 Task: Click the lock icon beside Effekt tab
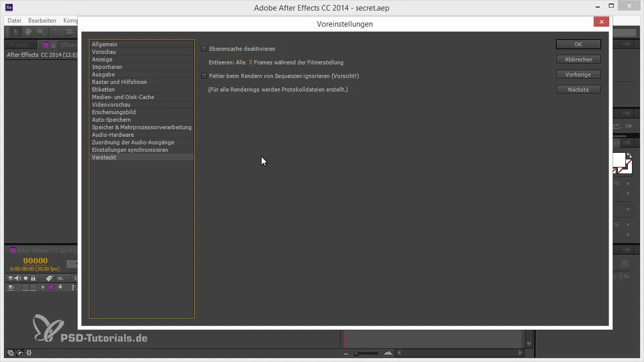click(53, 45)
